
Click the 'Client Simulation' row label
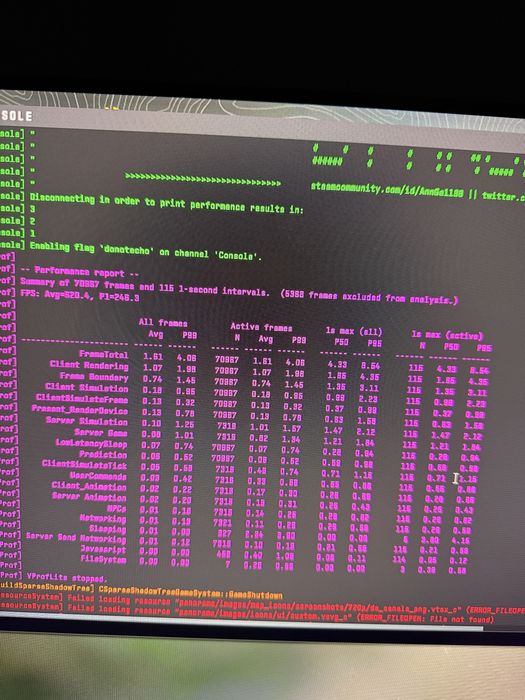click(87, 387)
